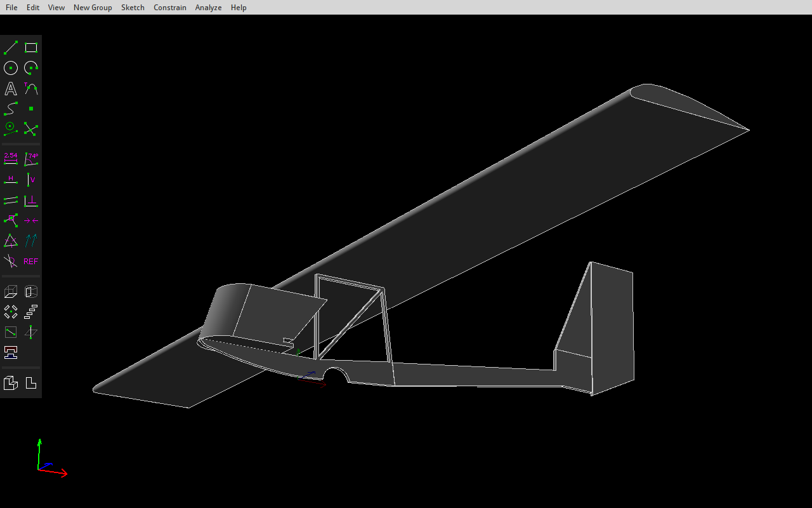Apply the perpendicular constraint
Screen dimensions: 812x508
pos(31,201)
